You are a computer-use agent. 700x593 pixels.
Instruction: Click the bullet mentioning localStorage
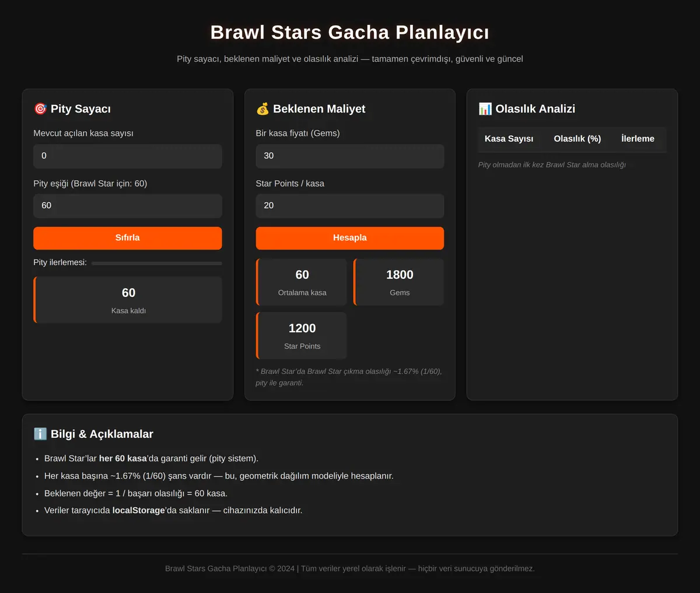tap(173, 510)
